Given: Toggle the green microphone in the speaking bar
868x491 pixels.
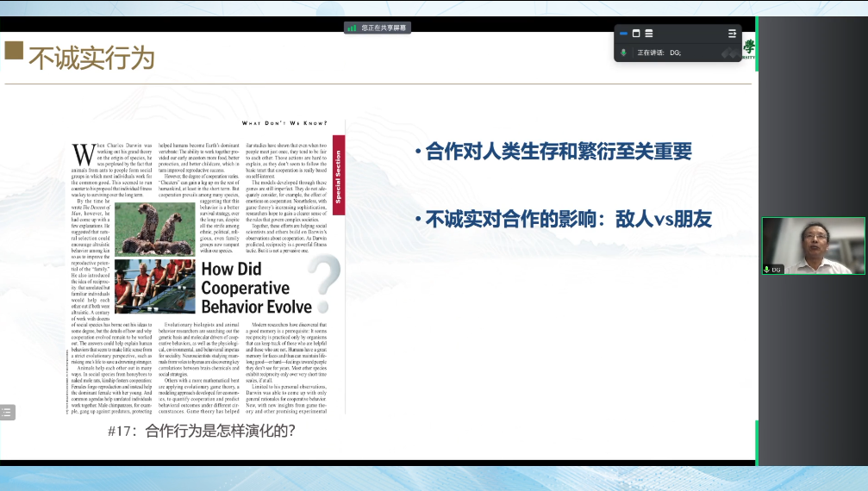Looking at the screenshot, I should tap(623, 53).
